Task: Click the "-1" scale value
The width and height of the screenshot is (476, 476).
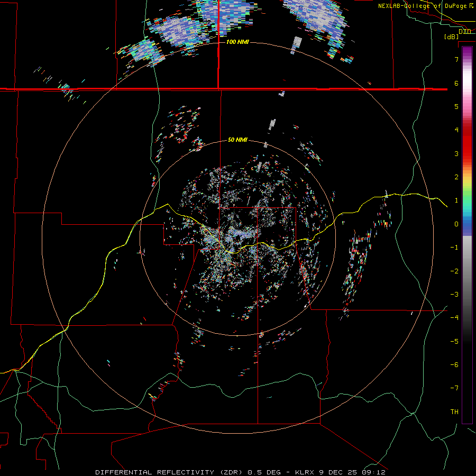Action: coord(454,248)
